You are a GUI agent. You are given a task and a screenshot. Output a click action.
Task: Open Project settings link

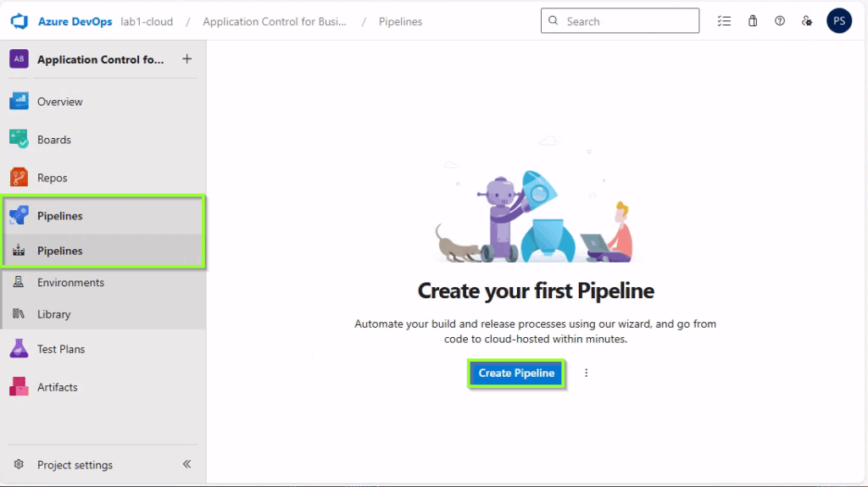[x=75, y=465]
